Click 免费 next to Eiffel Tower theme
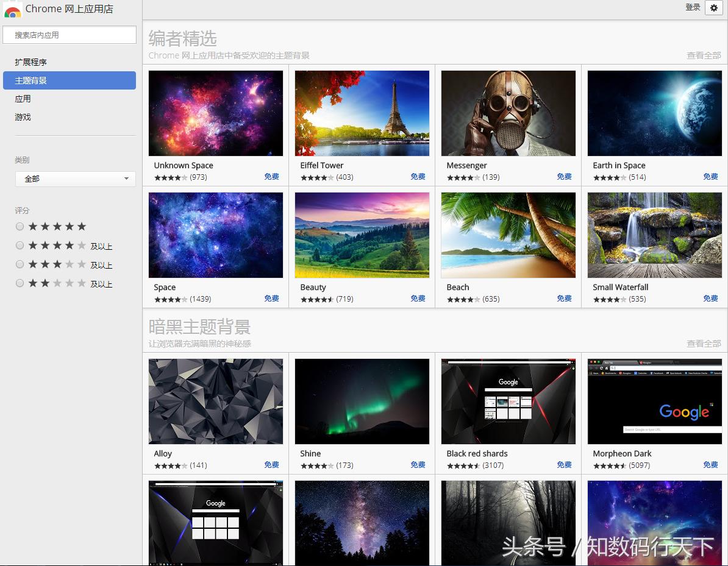This screenshot has height=566, width=728. [418, 177]
